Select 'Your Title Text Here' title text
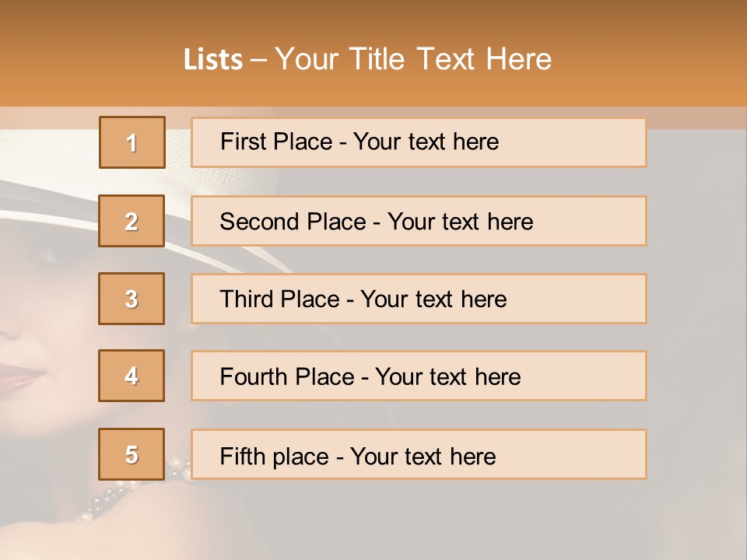 [413, 60]
